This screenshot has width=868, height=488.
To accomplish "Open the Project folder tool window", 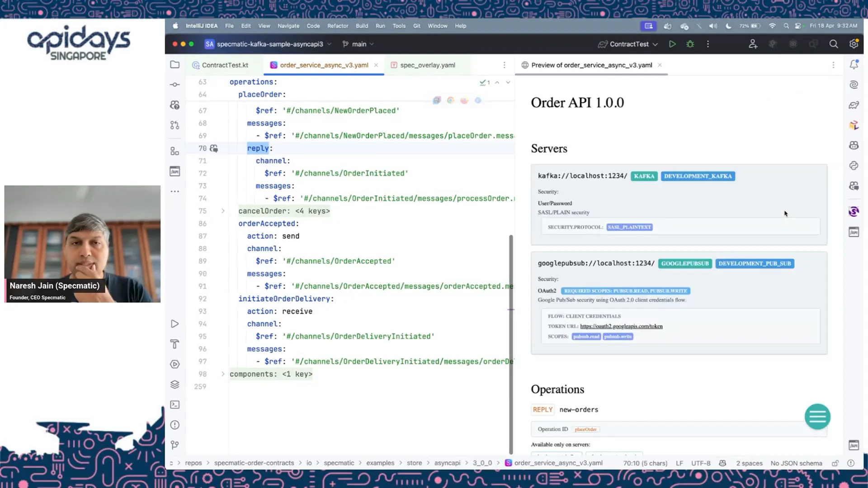I will pos(175,65).
